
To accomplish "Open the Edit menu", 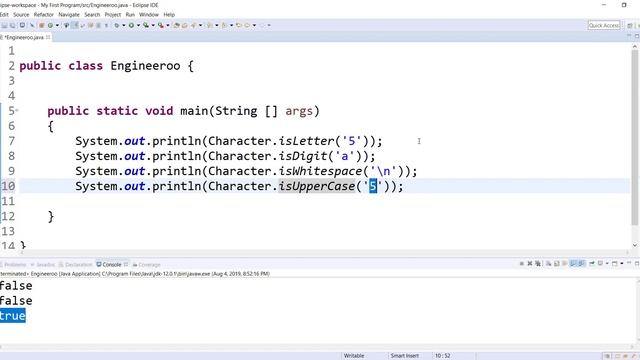I will [x=4, y=15].
